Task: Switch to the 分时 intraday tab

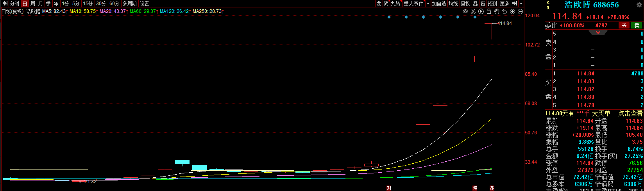Action: coord(14,4)
